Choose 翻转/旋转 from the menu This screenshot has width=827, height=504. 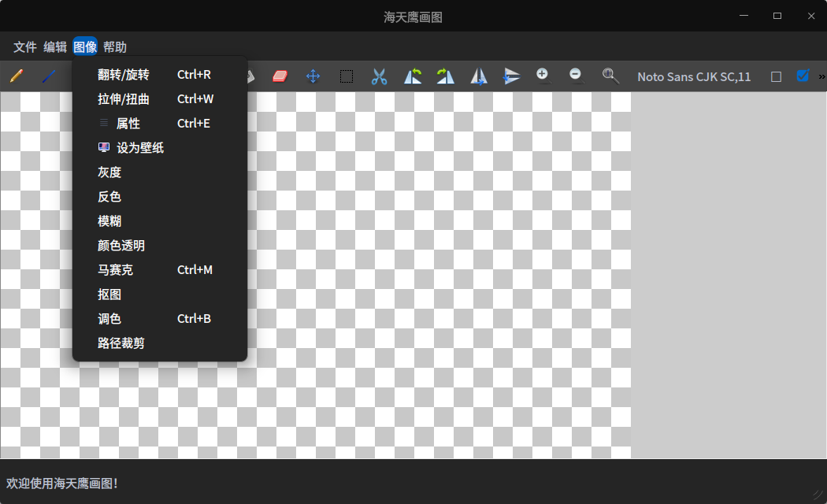(x=160, y=74)
